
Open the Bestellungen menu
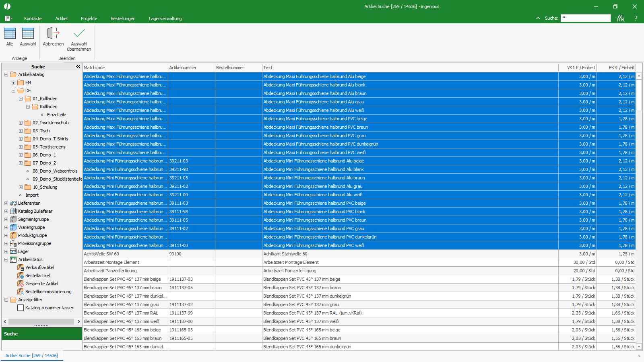pyautogui.click(x=123, y=19)
